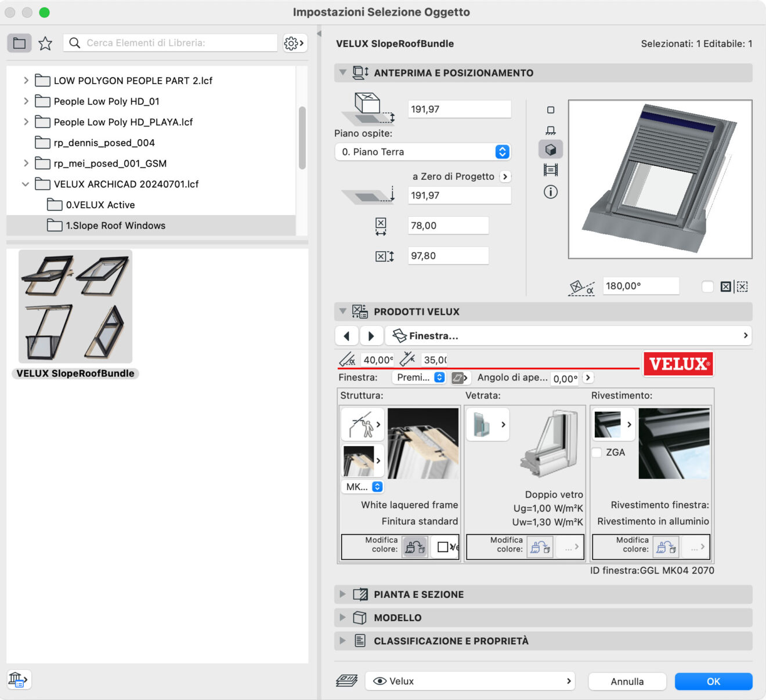Go to next VELUX products page
This screenshot has height=700, width=766.
click(x=371, y=336)
